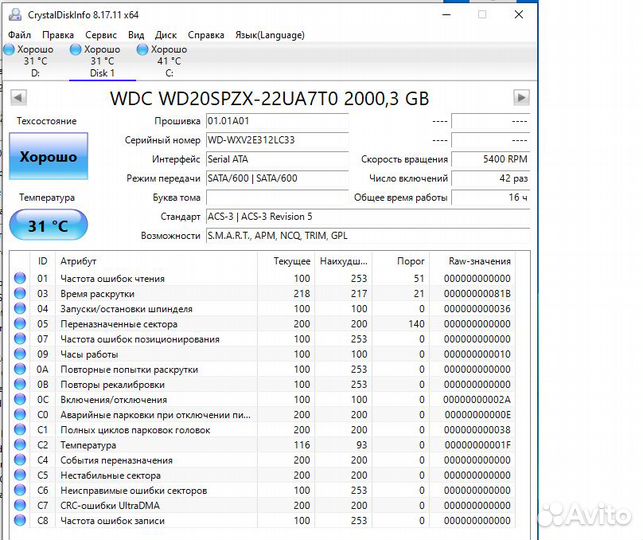This screenshot has width=643, height=540.
Task: Select row Запуски/остановки шпинделя
Action: pyautogui.click(x=262, y=309)
